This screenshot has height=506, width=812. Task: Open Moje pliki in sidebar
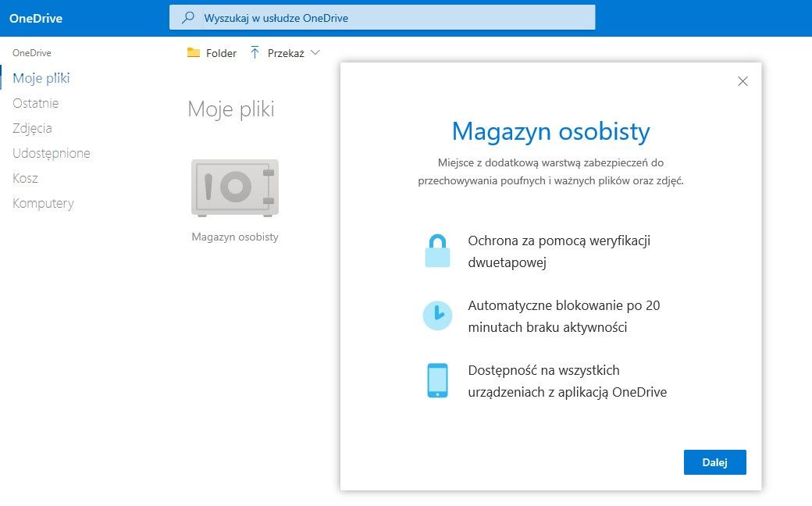click(41, 78)
